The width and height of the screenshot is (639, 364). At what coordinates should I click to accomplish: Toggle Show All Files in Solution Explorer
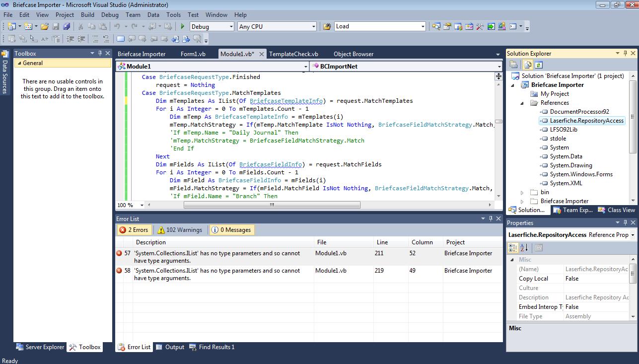point(527,65)
